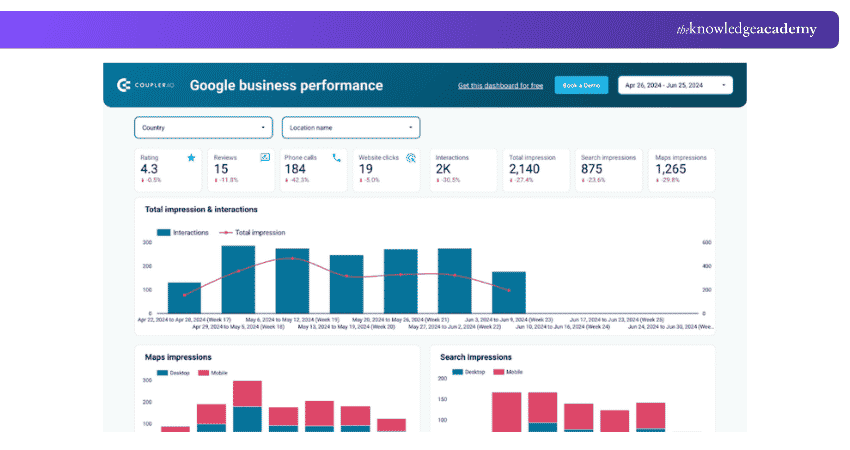
Task: Open the Apr 26 - Jun 25, 2024 date range picker
Action: [675, 85]
